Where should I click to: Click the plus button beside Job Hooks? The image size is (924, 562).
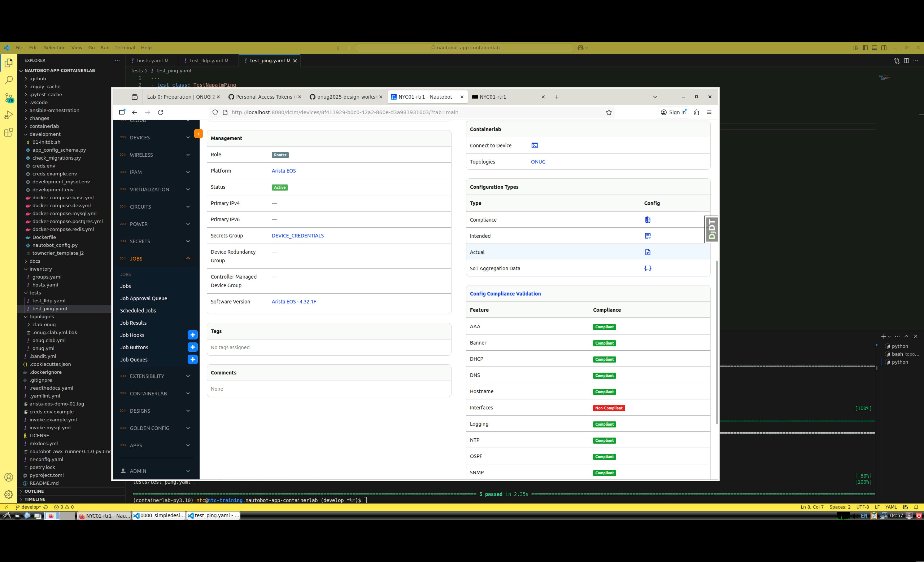192,335
